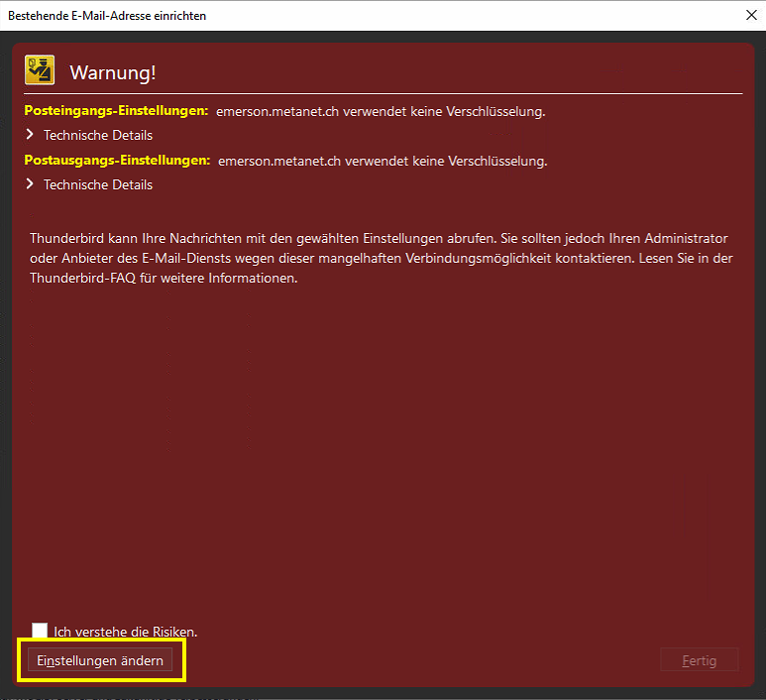Select the yellow 'Posteingangs-Einstellungen:' label
Viewport: 766px width, 700px height.
tap(116, 111)
